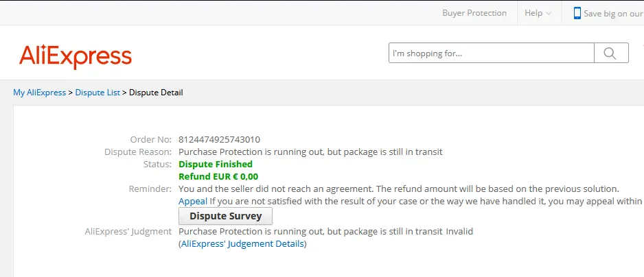This screenshot has width=644, height=277.
Task: Navigate to Dispute List breadcrumb
Action: click(97, 93)
